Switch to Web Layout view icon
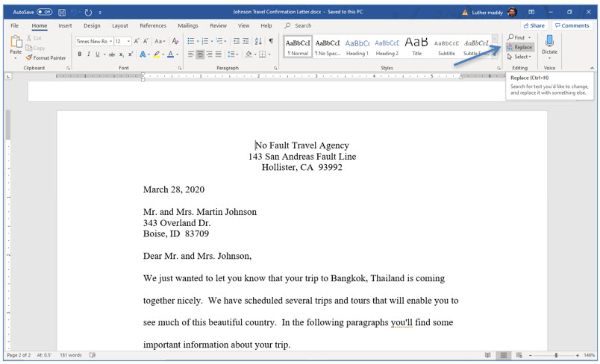This screenshot has height=364, width=600. pyautogui.click(x=519, y=355)
